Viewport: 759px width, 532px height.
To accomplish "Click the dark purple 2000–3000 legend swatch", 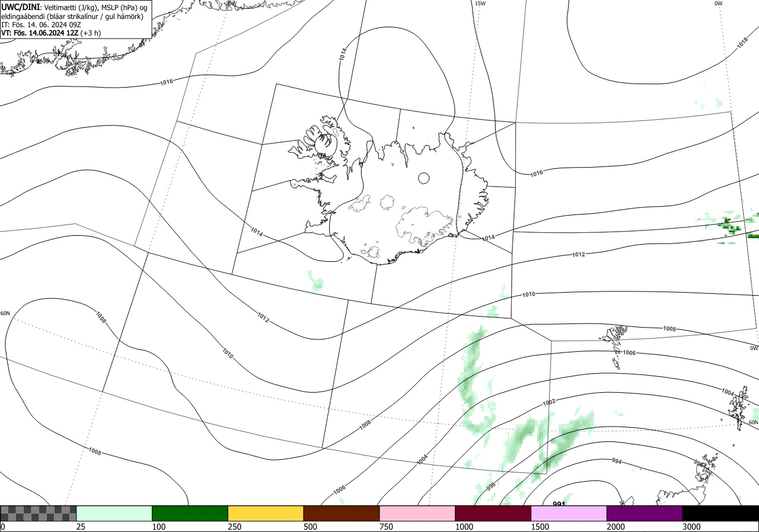I will tap(645, 513).
